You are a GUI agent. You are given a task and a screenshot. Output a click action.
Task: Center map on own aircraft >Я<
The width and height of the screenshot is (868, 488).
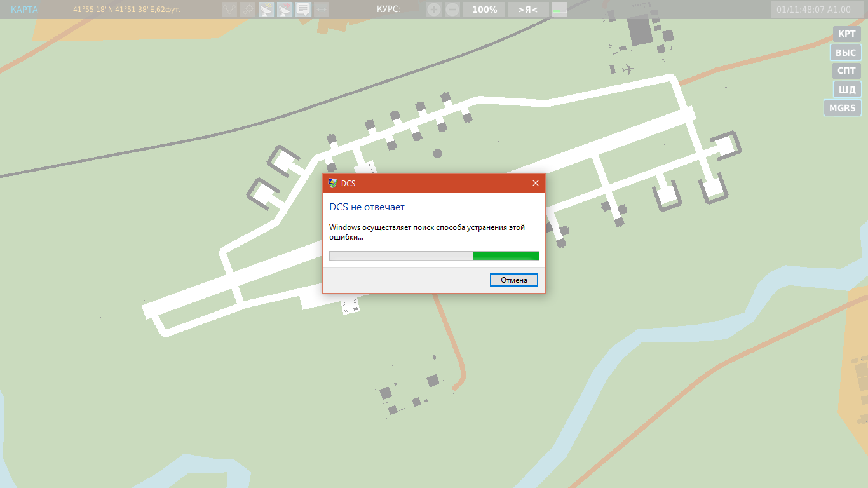pyautogui.click(x=528, y=10)
